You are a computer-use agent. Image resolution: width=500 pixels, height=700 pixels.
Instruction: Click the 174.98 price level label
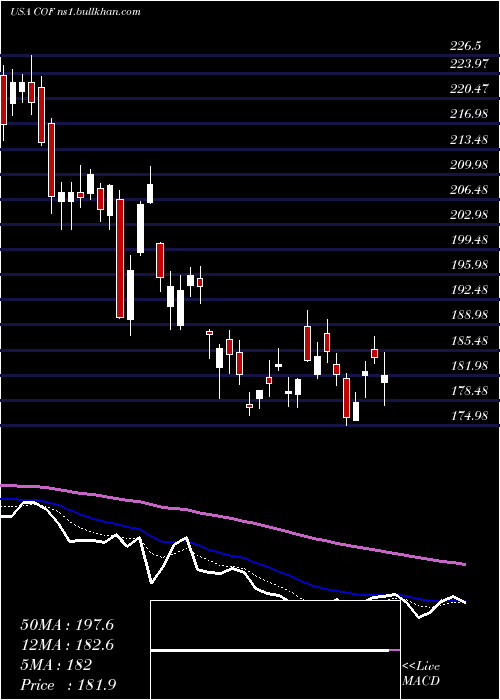[x=469, y=416]
